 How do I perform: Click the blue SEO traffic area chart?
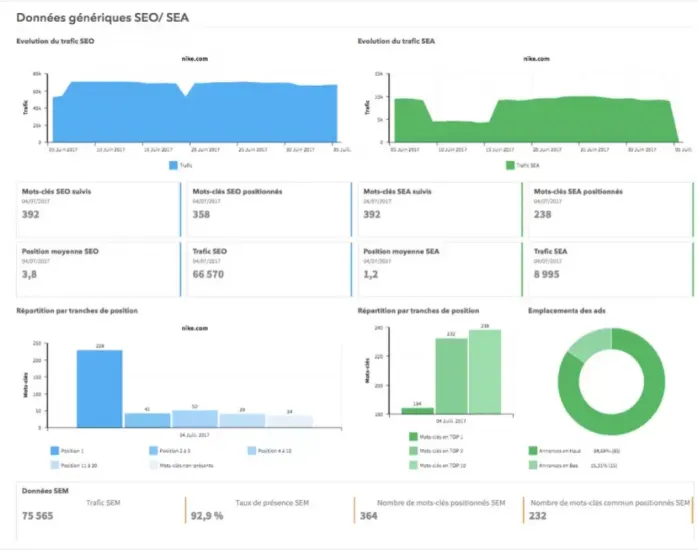point(195,113)
